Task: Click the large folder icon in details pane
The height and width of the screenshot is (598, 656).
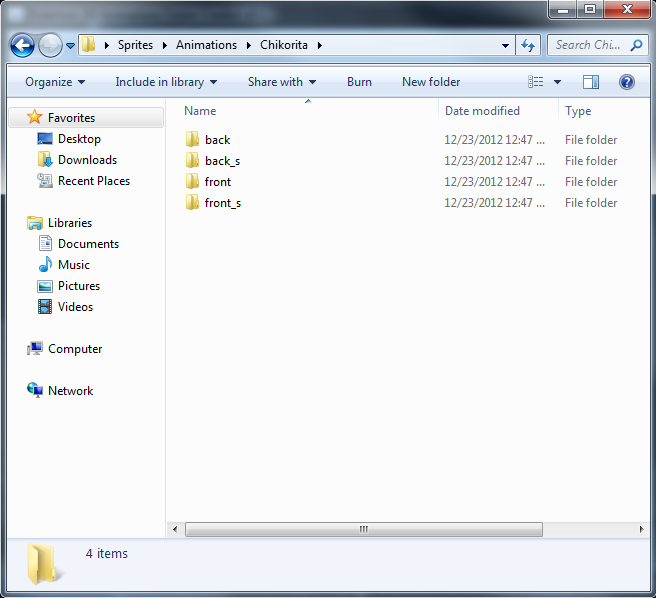Action: point(44,564)
